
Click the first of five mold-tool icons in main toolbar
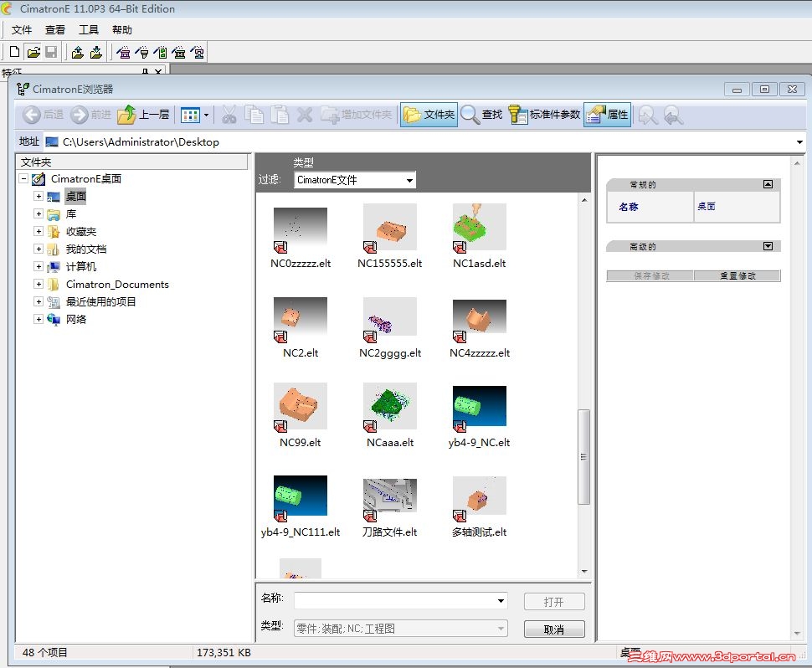click(x=123, y=52)
